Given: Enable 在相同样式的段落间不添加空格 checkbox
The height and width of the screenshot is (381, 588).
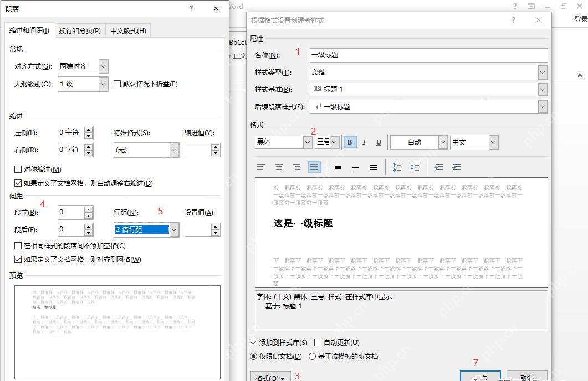Looking at the screenshot, I should coord(18,246).
